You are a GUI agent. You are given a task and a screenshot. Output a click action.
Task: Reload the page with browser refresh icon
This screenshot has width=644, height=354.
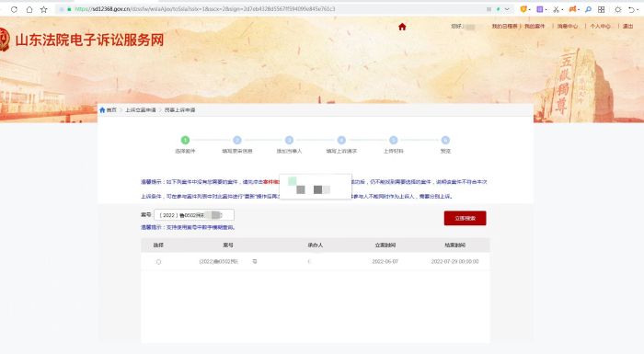click(x=15, y=9)
